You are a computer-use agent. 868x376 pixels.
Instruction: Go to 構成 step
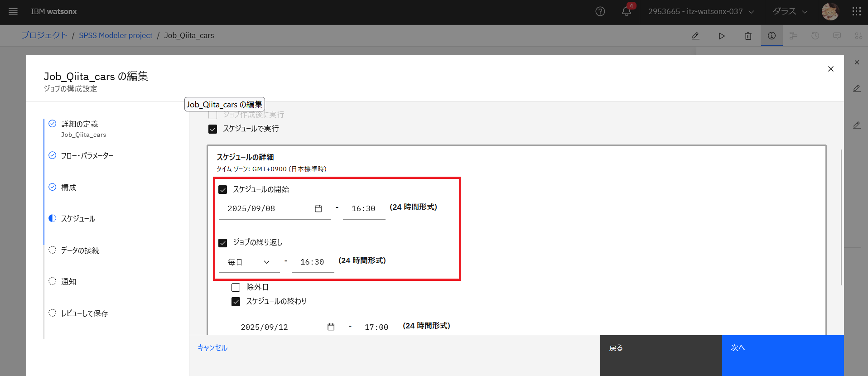(69, 188)
